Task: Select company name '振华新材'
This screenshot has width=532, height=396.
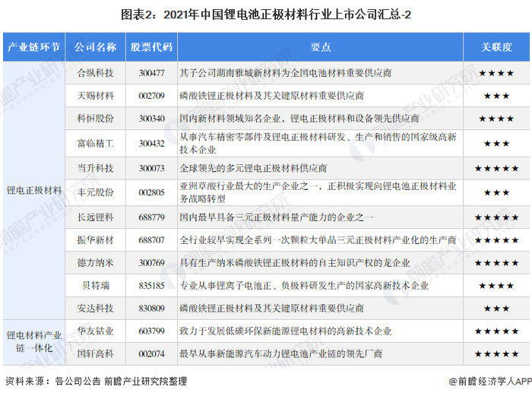Action: [95, 240]
